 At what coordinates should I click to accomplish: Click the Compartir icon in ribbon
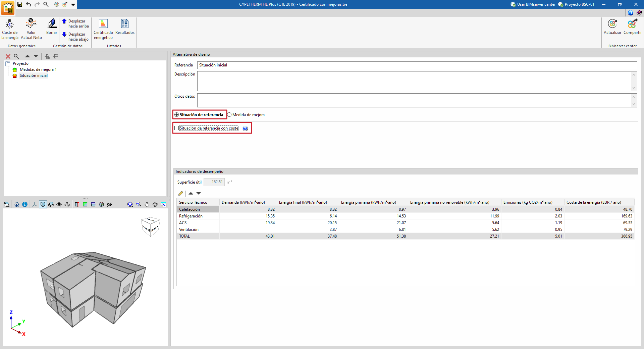(x=632, y=27)
